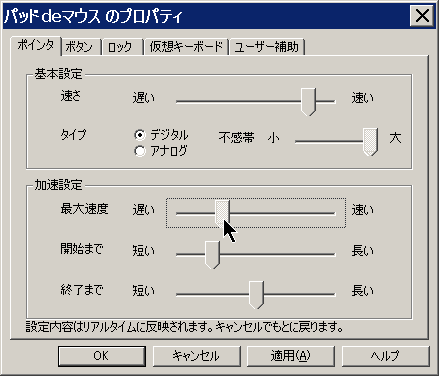The width and height of the screenshot is (439, 376).
Task: Click the 適用(A) button
Action: coord(291,356)
